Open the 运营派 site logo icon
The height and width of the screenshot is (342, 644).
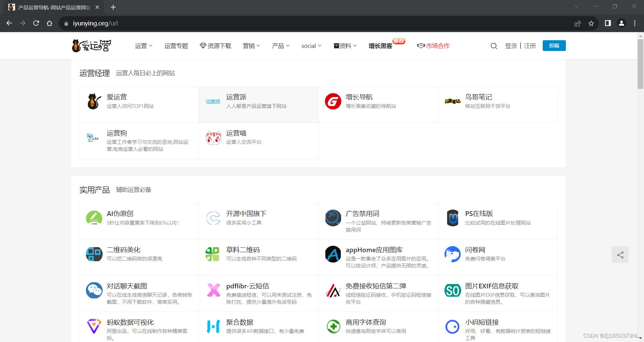(213, 101)
